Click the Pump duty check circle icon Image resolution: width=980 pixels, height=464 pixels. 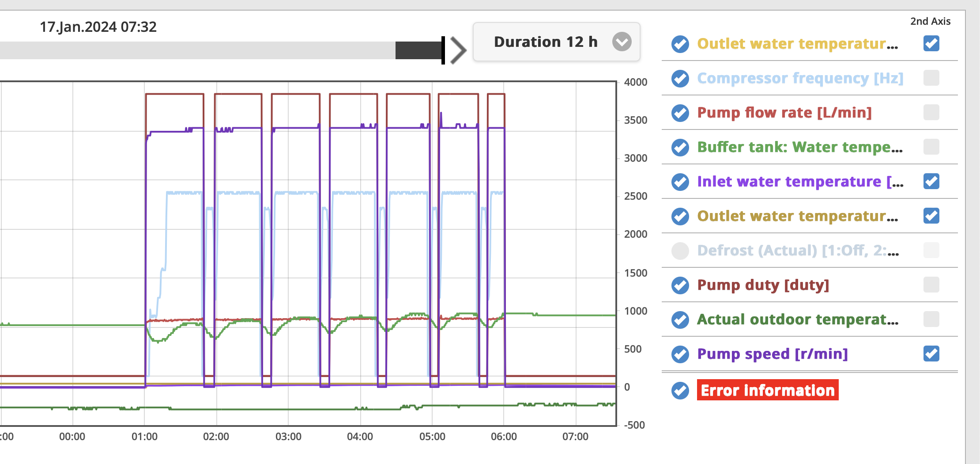(x=680, y=285)
